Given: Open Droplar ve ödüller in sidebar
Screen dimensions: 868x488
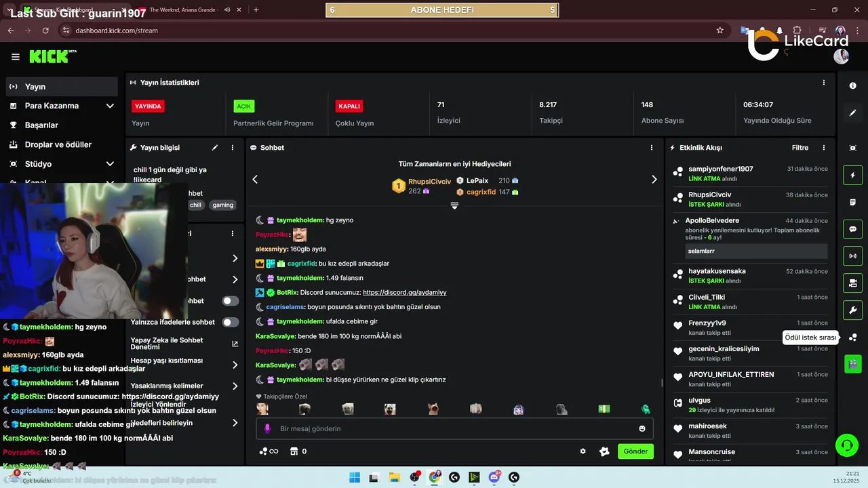Looking at the screenshot, I should [62, 144].
